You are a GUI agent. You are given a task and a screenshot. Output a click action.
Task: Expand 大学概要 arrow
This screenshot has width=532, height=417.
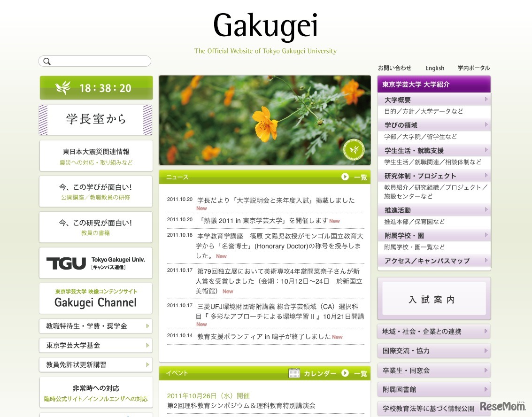tap(486, 100)
